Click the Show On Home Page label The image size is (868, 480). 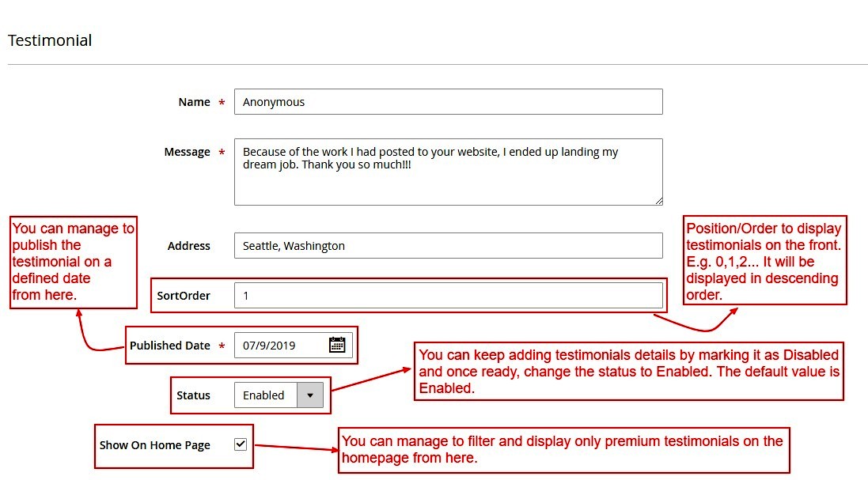[x=155, y=445]
